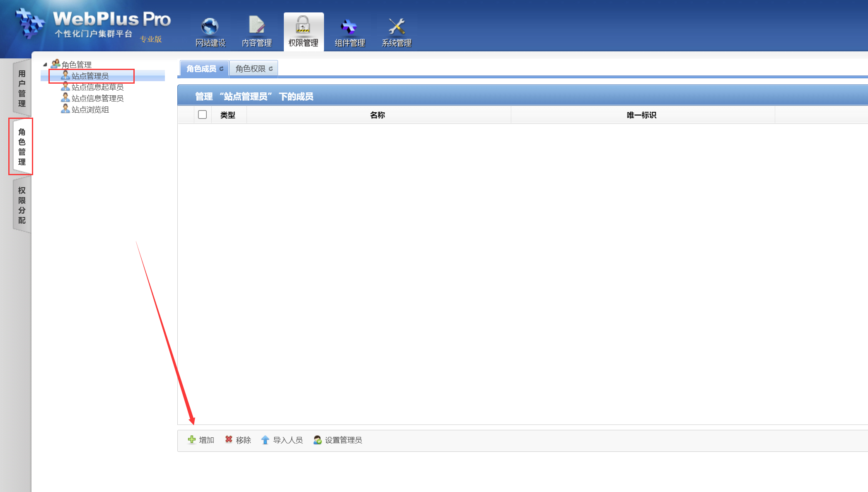This screenshot has height=492, width=868.
Task: Click the red X 移除 icon
Action: pyautogui.click(x=229, y=439)
